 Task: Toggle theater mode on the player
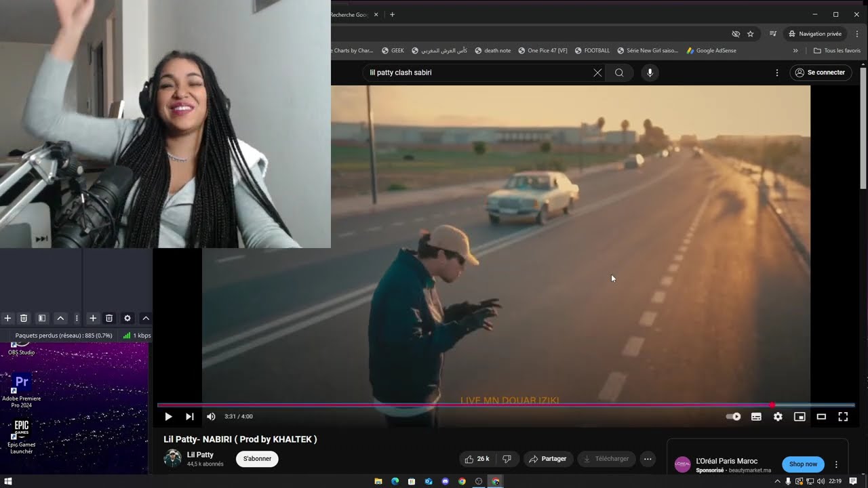[821, 417]
